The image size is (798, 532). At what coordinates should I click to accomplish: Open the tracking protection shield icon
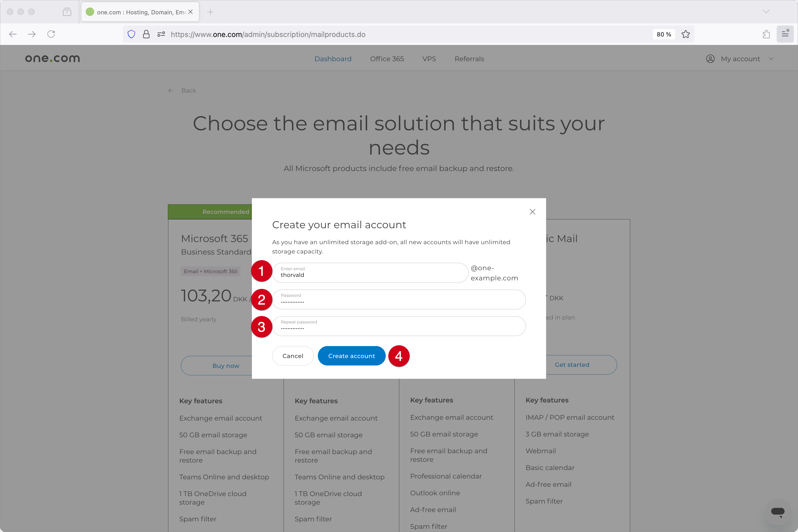pyautogui.click(x=131, y=34)
